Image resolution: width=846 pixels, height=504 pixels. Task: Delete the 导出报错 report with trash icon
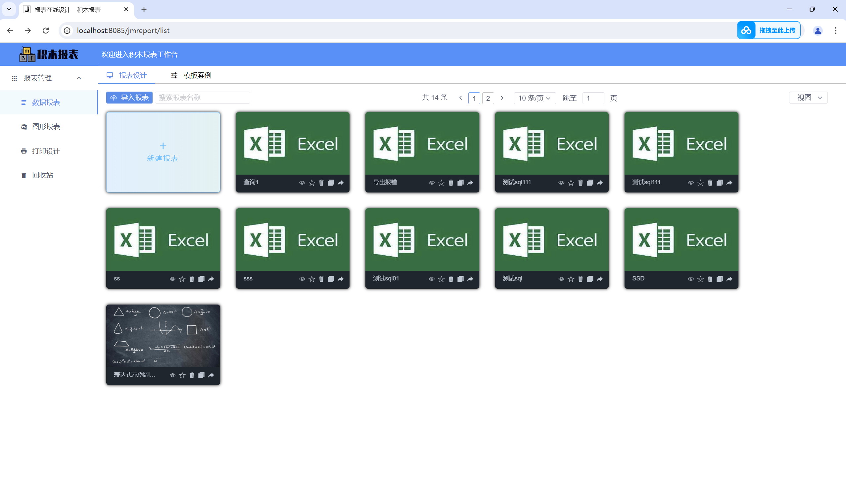pos(451,183)
